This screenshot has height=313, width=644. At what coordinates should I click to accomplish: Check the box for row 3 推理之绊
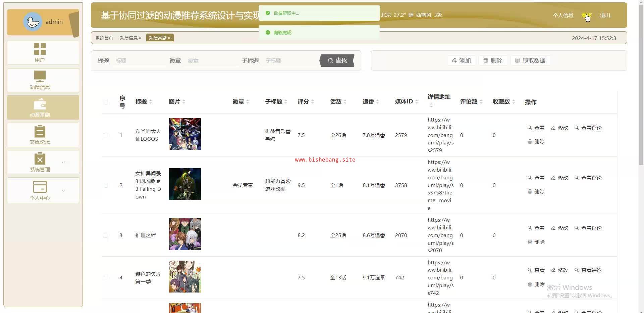pyautogui.click(x=106, y=235)
